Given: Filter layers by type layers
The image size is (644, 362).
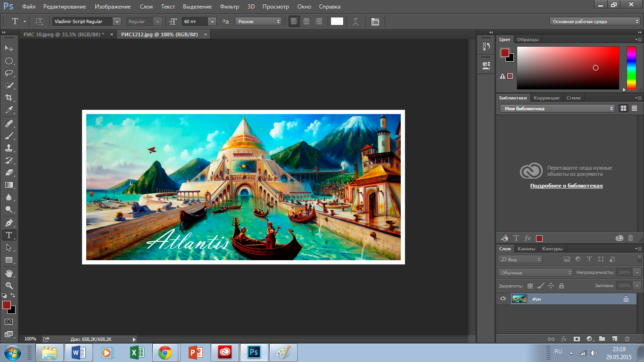Looking at the screenshot, I should (x=589, y=259).
